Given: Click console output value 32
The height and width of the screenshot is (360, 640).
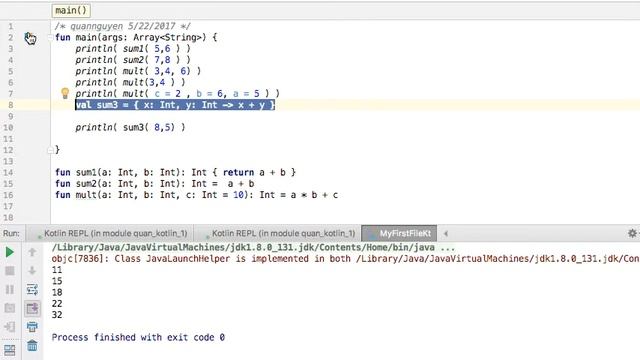Looking at the screenshot, I should click(57, 315).
